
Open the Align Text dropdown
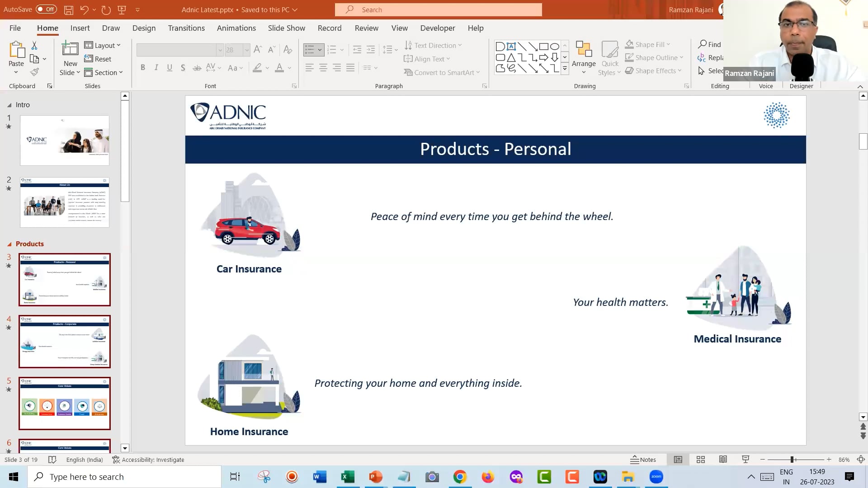(427, 59)
